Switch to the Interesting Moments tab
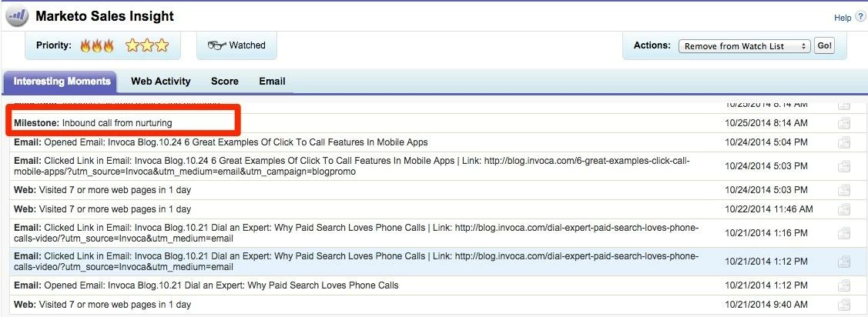Screen dimensions: 868x317 [62, 82]
